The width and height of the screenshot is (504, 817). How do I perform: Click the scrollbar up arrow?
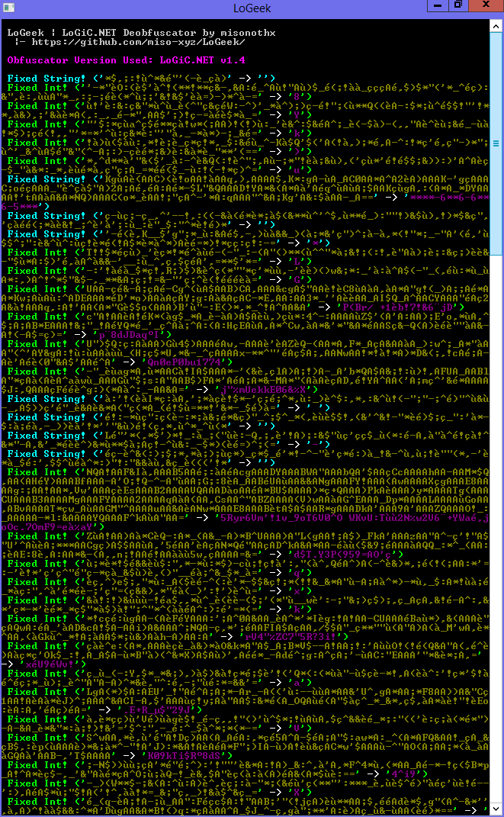click(496, 24)
